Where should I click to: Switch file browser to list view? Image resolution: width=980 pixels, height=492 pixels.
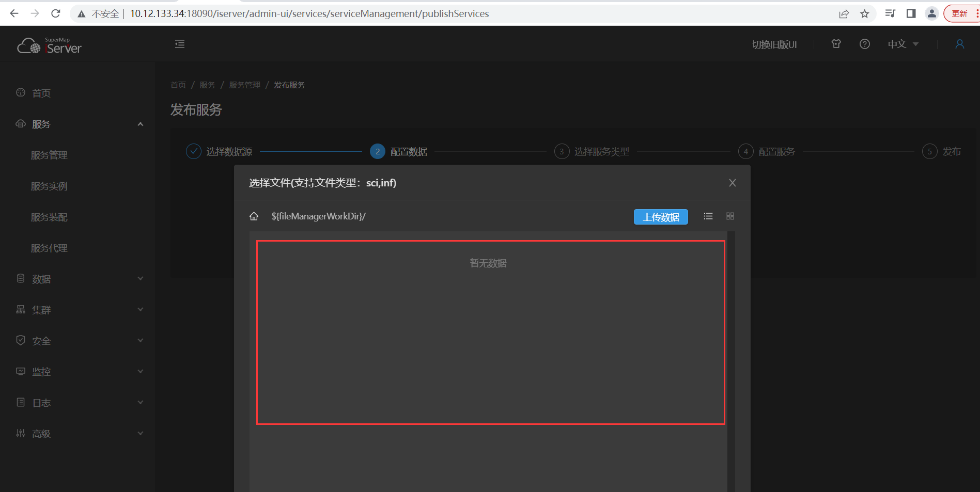click(x=708, y=216)
